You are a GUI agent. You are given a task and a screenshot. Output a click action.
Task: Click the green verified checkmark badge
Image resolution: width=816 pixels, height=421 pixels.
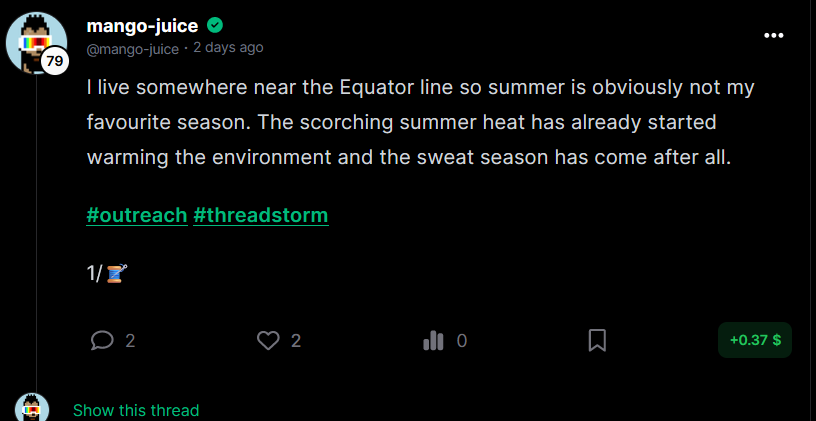(x=214, y=25)
